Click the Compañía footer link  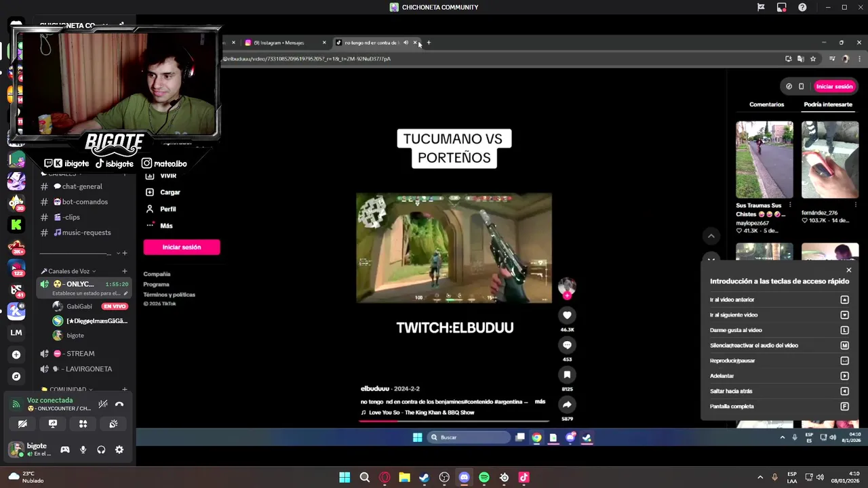[157, 274]
